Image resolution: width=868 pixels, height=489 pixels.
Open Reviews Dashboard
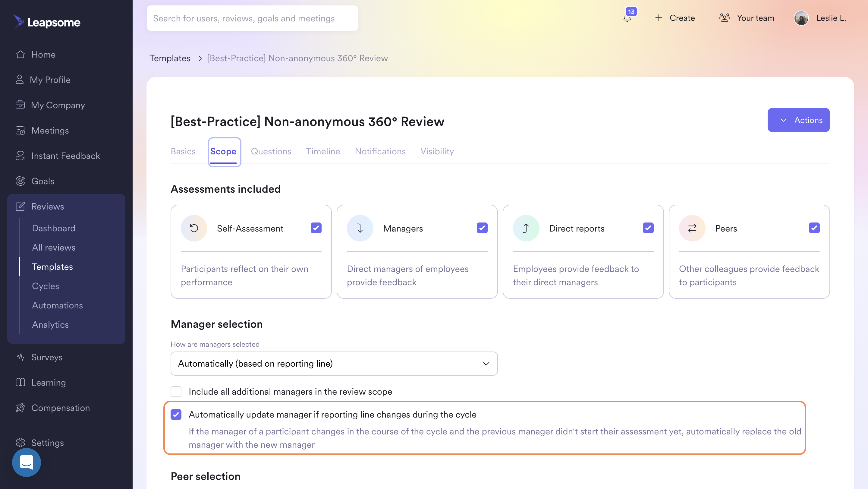tap(54, 228)
